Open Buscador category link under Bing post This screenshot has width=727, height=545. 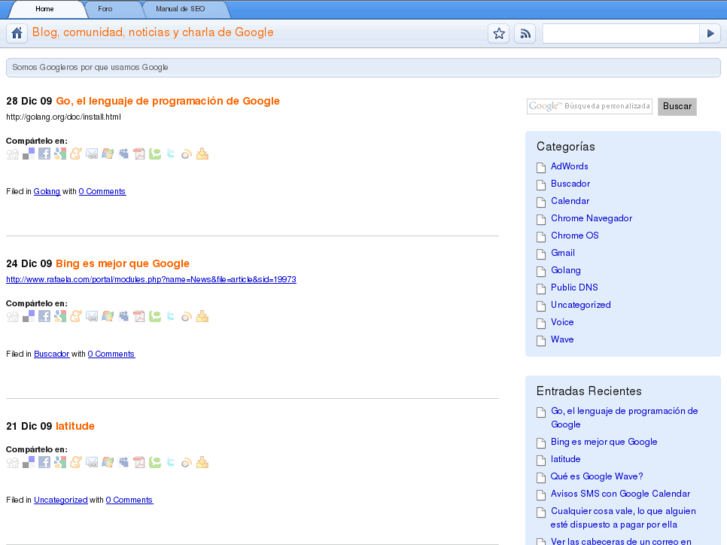coord(51,354)
